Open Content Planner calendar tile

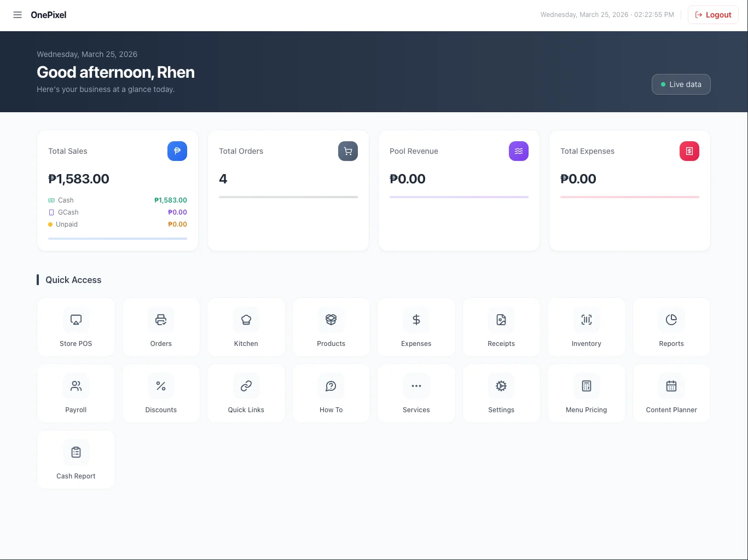click(671, 394)
